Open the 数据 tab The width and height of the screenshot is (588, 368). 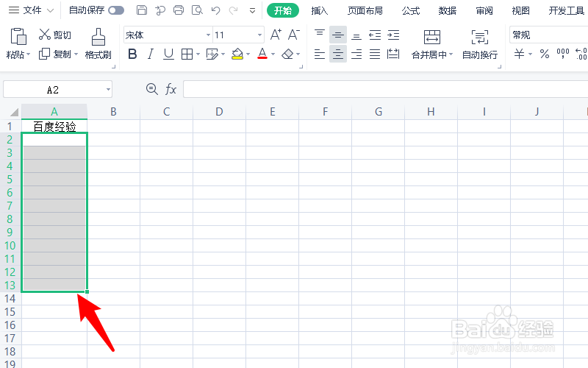click(x=448, y=10)
